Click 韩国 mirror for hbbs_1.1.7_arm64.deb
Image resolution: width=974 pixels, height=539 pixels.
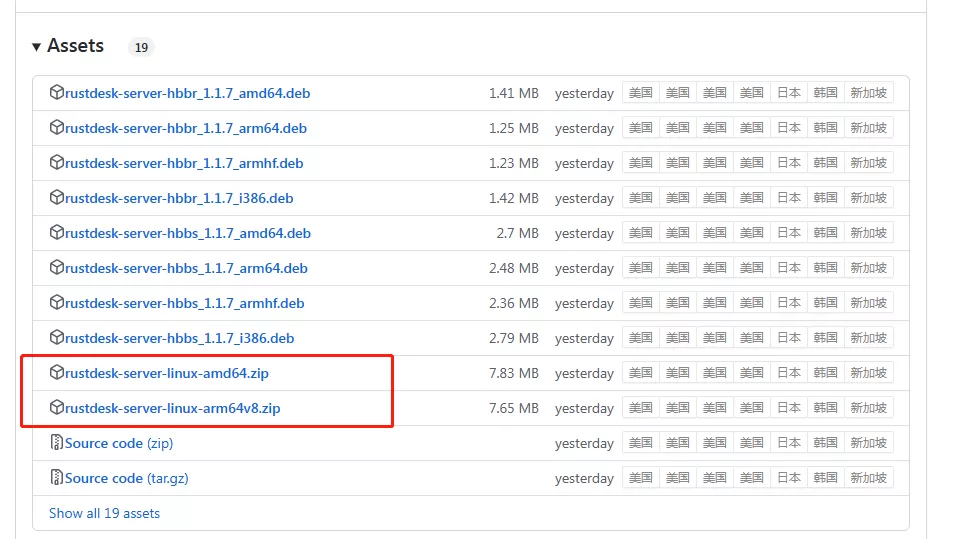pyautogui.click(x=826, y=268)
